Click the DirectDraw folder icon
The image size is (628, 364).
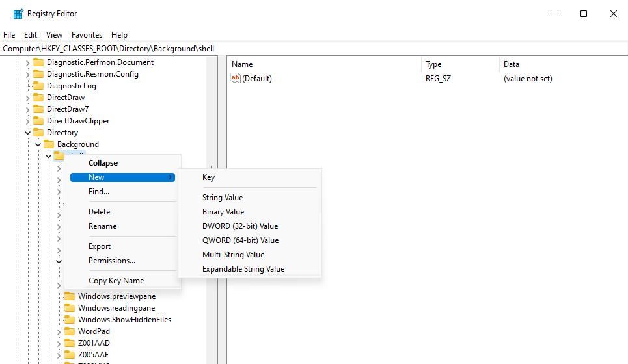(38, 97)
